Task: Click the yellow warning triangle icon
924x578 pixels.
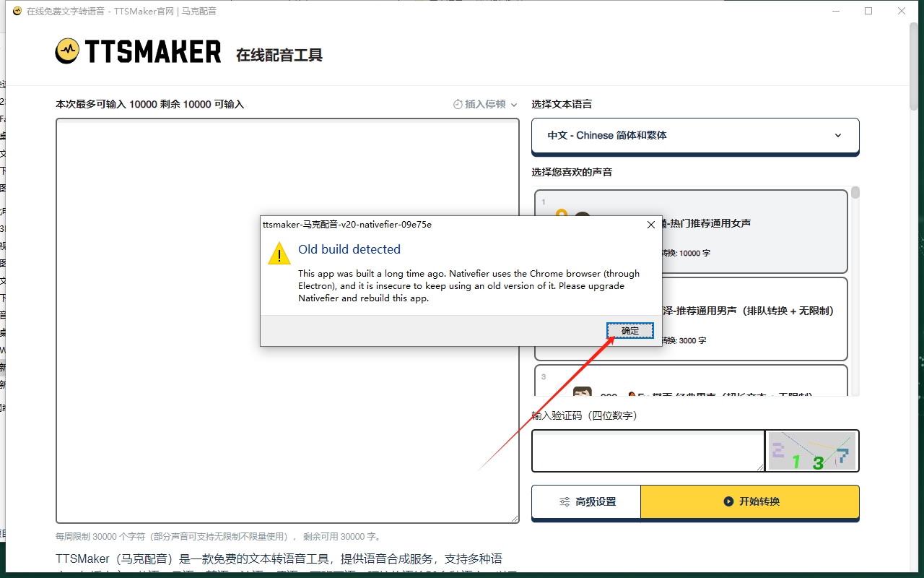Action: [279, 254]
